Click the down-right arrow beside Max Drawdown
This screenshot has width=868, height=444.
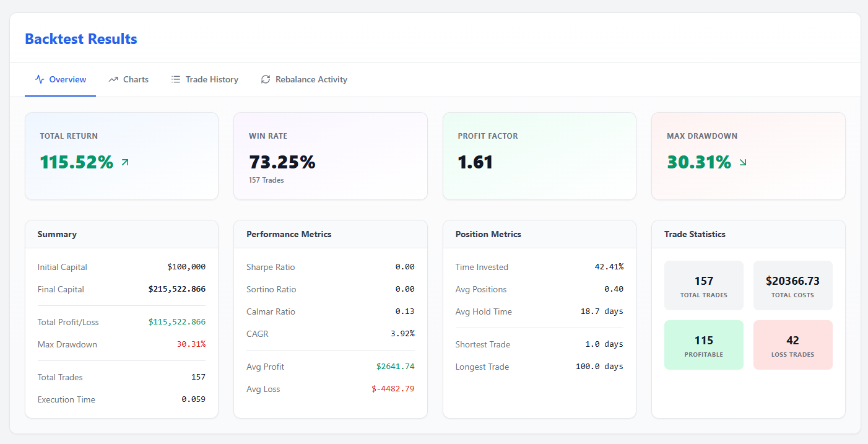click(x=743, y=162)
